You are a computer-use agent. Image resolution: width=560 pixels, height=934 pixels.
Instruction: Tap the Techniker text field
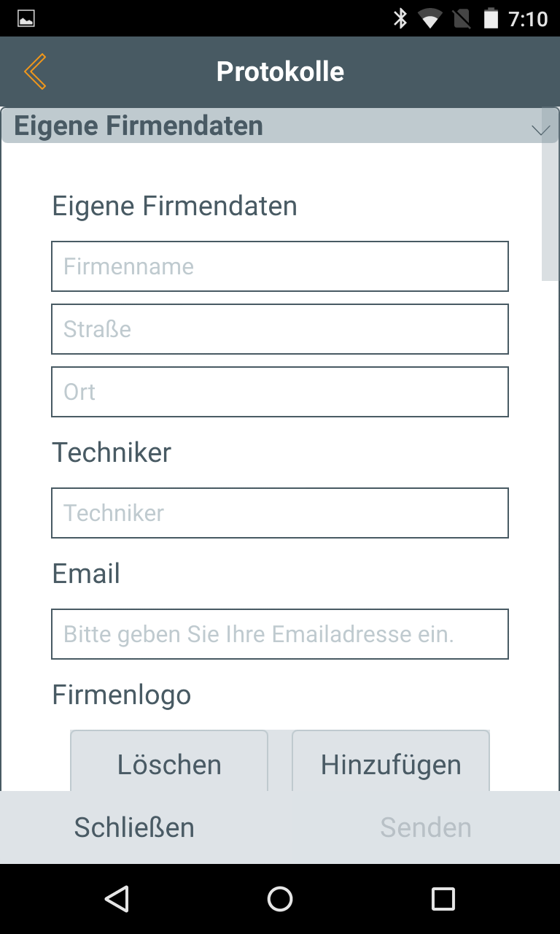(280, 513)
